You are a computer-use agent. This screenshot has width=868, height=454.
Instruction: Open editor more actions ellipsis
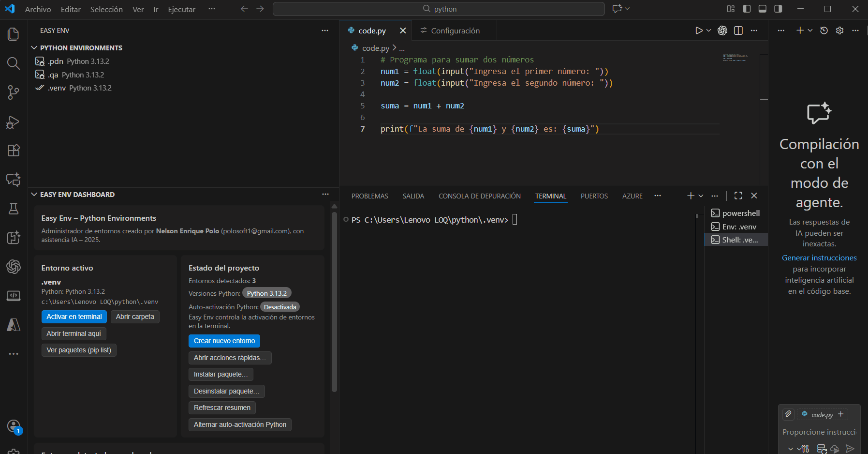click(x=754, y=30)
